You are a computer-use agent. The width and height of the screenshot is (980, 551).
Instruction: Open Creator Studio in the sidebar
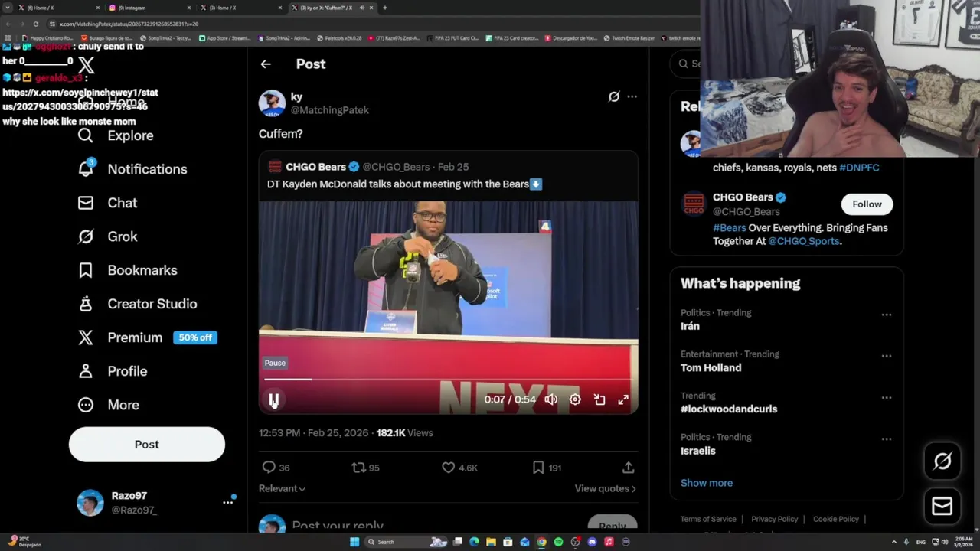tap(137, 304)
